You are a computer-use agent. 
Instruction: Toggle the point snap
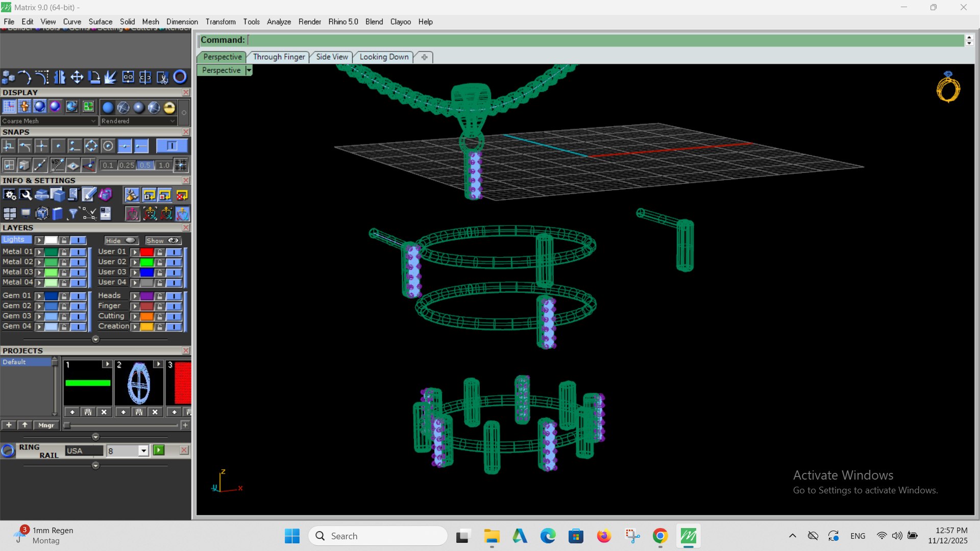pyautogui.click(x=58, y=146)
